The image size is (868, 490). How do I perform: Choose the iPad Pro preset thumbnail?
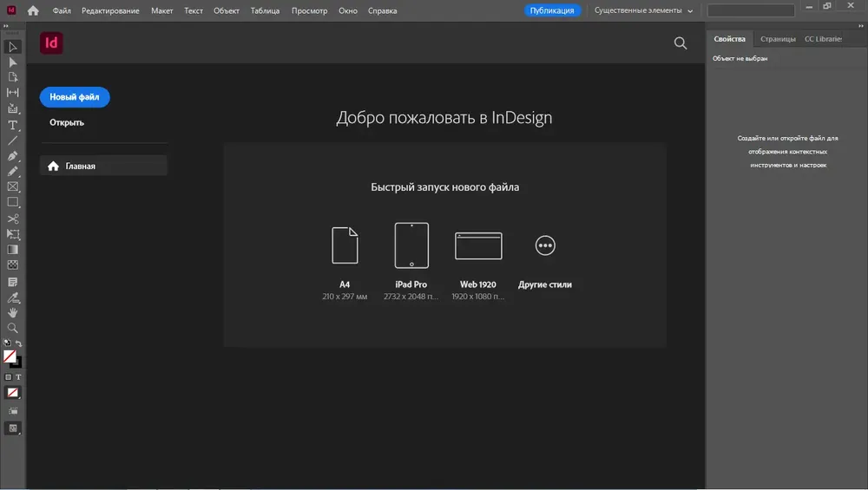click(x=411, y=245)
